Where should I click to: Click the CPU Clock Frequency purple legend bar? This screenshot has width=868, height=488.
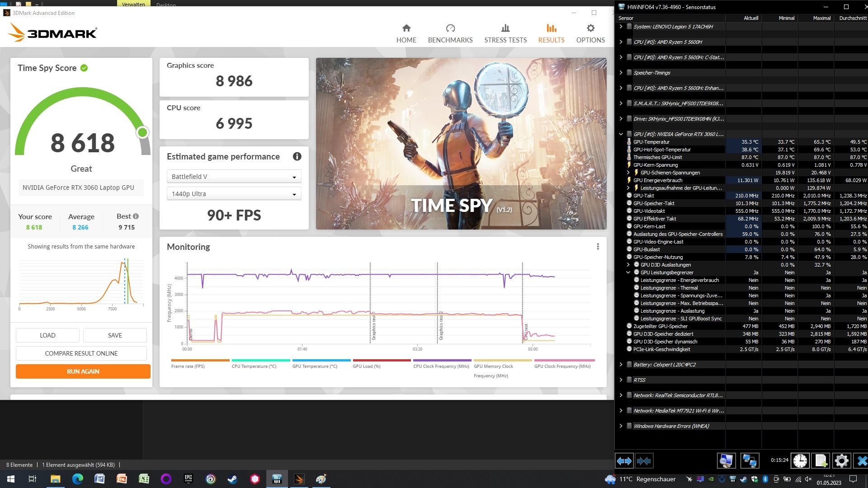442,360
